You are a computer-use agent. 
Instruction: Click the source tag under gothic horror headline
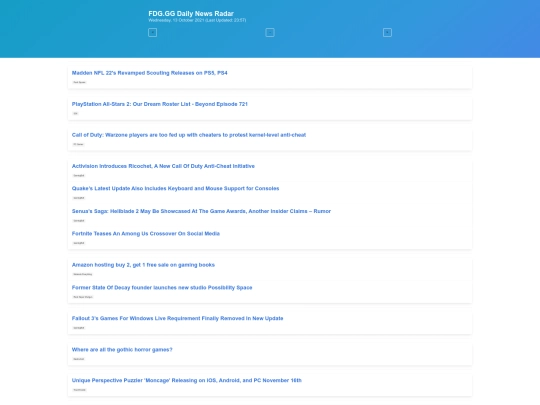tap(79, 359)
